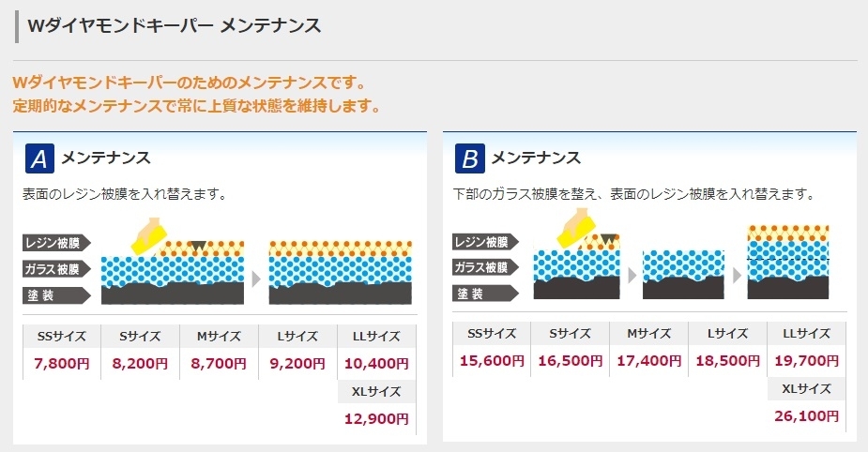Click the gray arrow in the A diagram
This screenshot has width=868, height=452.
point(256,279)
